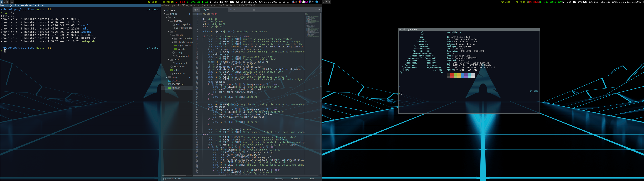This screenshot has height=181, width=644.
Task: Collapse the picom folder
Action: pyautogui.click(x=169, y=60)
